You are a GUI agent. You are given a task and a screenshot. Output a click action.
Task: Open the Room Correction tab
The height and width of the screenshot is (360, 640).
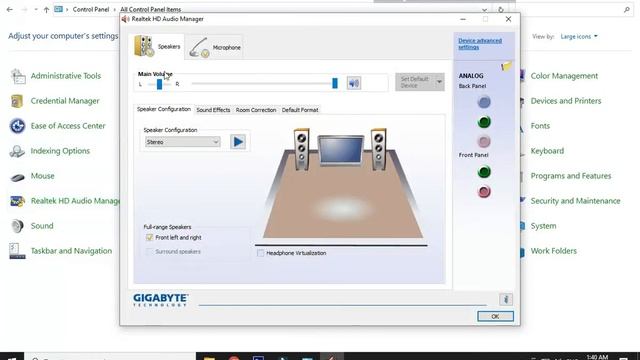coord(256,110)
